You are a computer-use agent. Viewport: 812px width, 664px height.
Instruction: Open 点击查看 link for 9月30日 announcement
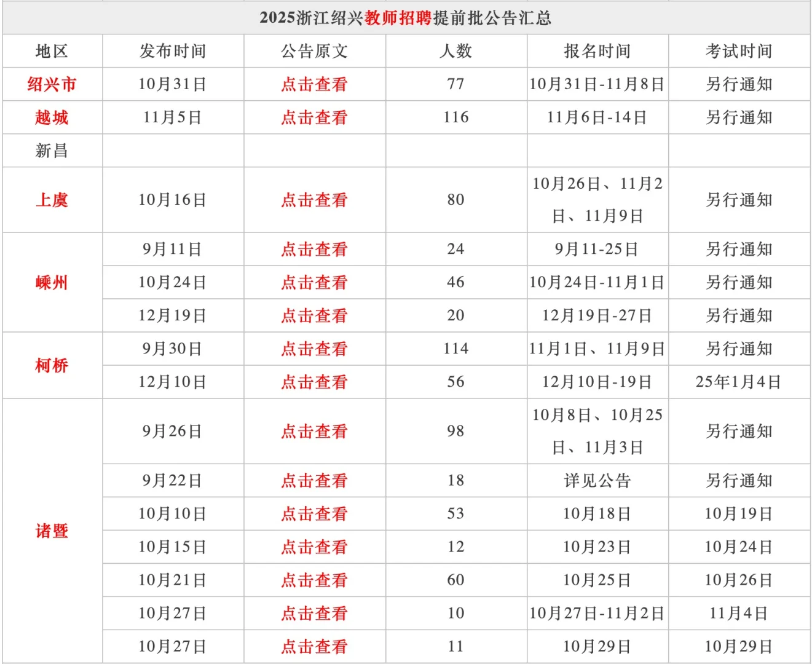[314, 349]
